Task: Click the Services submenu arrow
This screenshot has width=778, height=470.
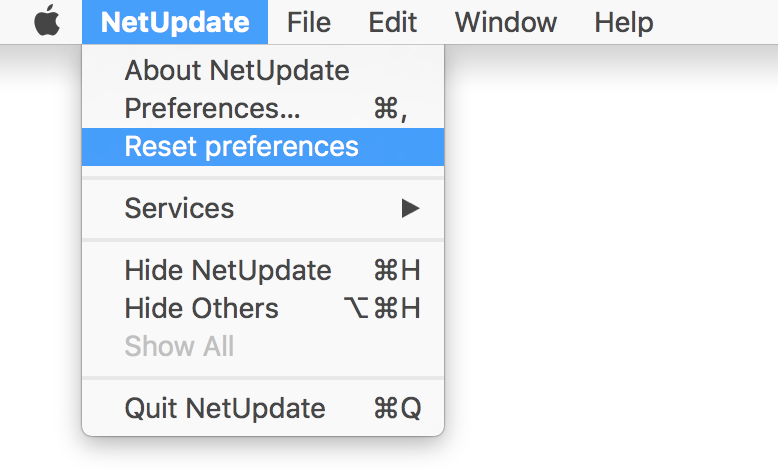Action: [411, 208]
